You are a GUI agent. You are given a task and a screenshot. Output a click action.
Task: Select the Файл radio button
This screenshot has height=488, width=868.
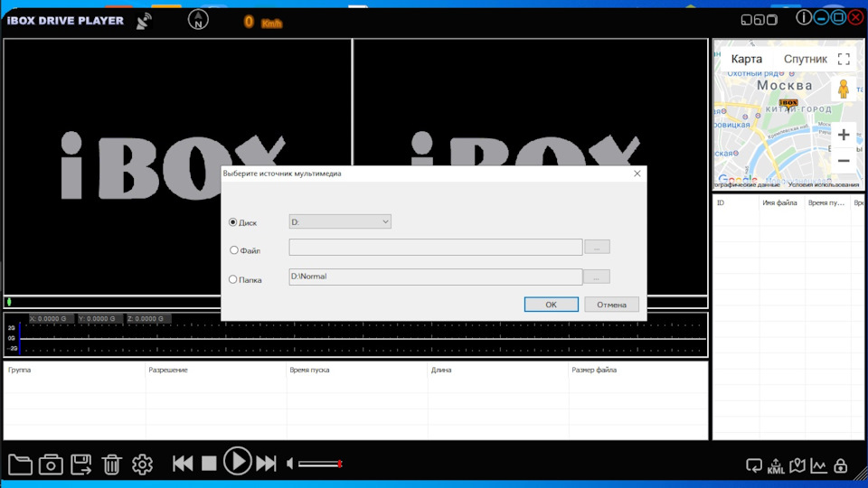(233, 250)
